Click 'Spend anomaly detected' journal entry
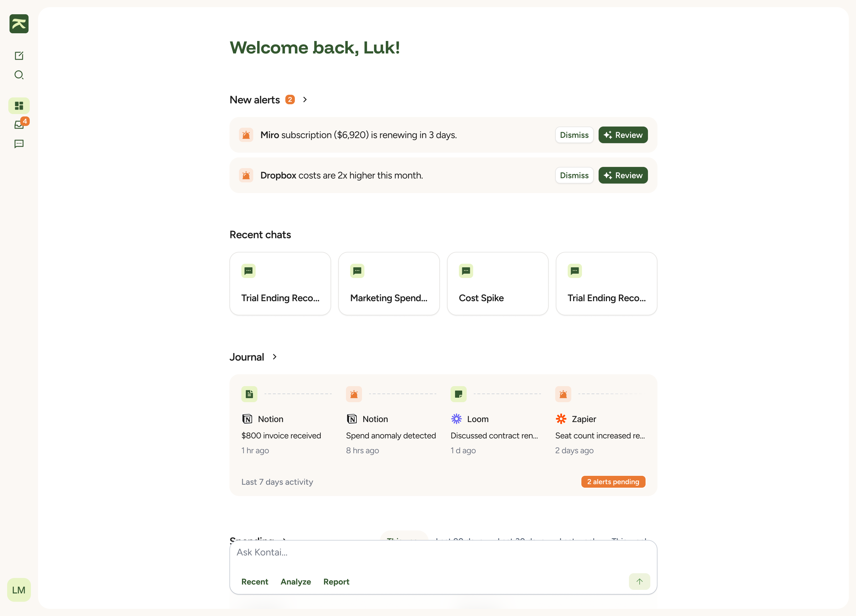This screenshot has height=616, width=856. click(391, 436)
